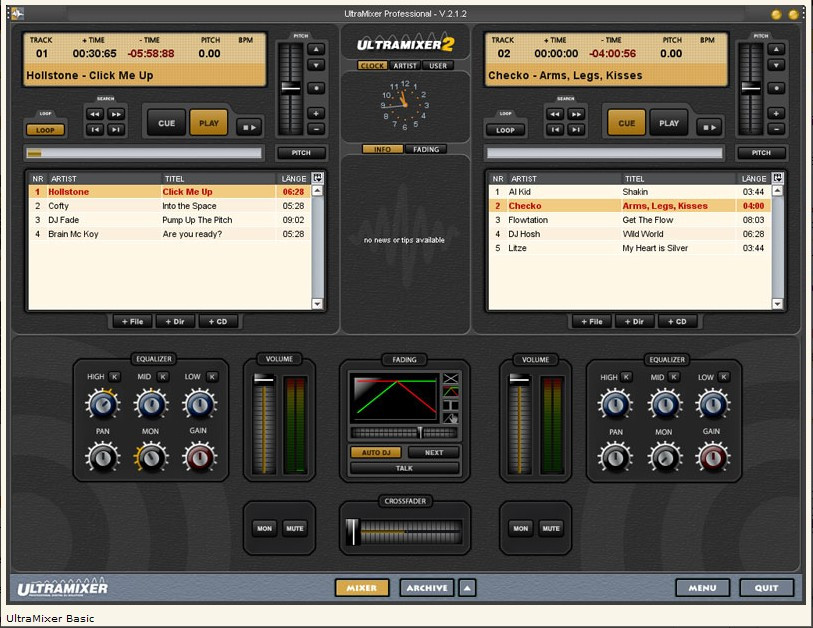Viewport: 813px width, 628px height.
Task: Open ARCHIVE view
Action: click(x=427, y=588)
